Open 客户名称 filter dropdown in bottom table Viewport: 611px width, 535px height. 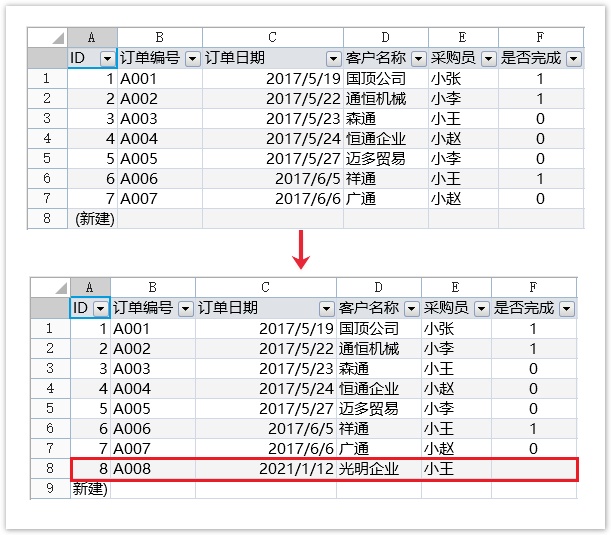click(410, 309)
